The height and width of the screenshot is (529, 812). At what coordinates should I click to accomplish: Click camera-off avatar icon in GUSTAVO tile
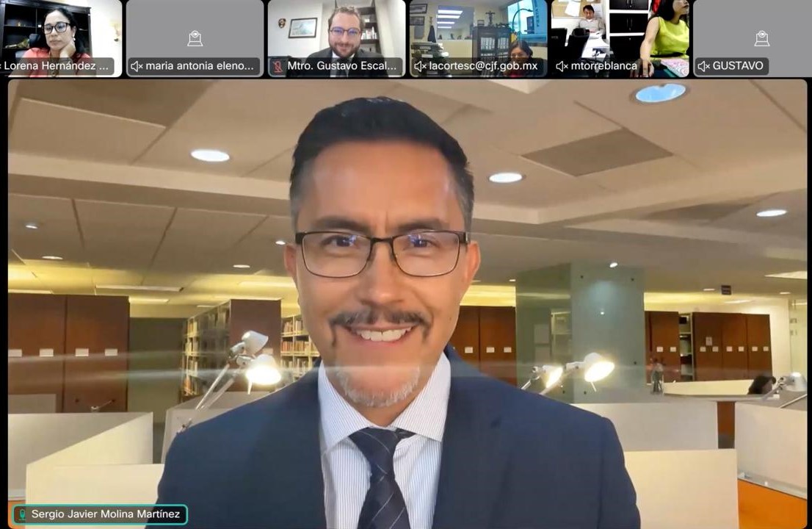[x=762, y=38]
